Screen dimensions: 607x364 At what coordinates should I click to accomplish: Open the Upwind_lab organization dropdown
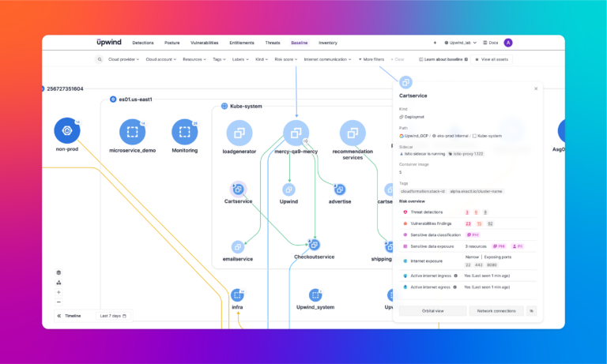point(460,43)
